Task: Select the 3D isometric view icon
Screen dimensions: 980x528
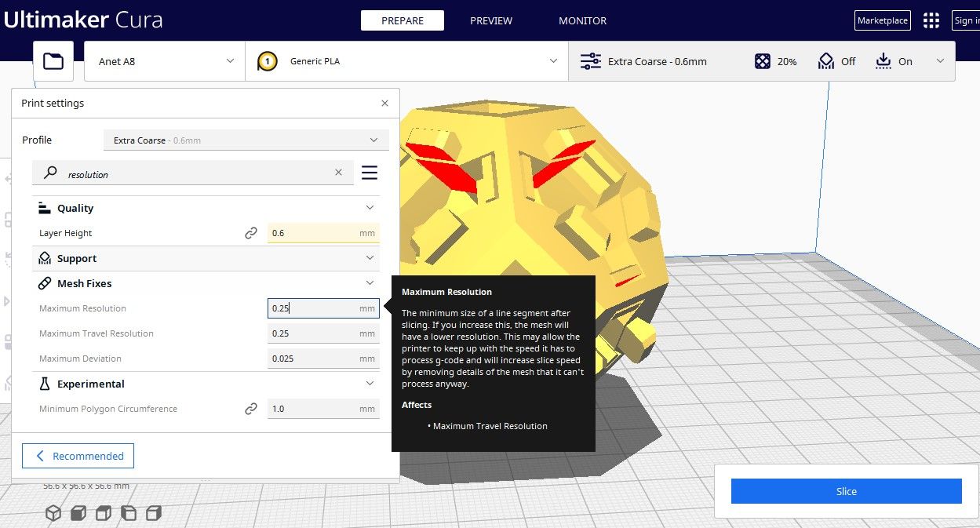Action: [x=53, y=513]
